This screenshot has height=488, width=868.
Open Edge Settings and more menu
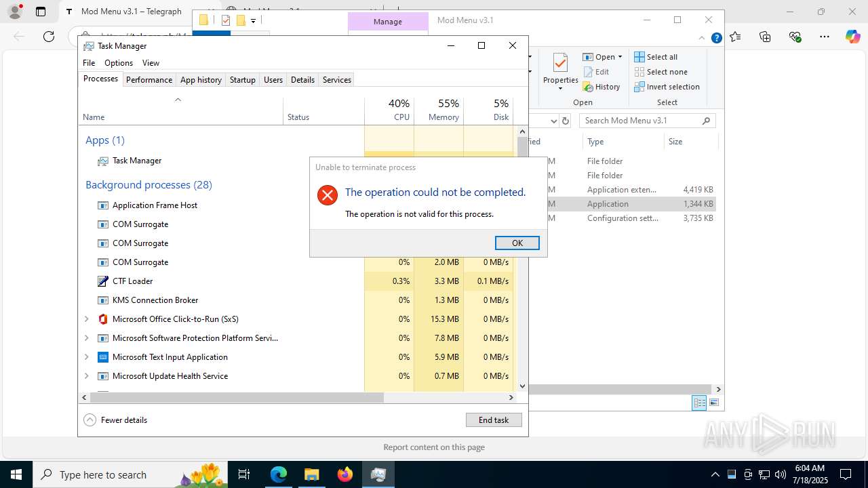825,37
